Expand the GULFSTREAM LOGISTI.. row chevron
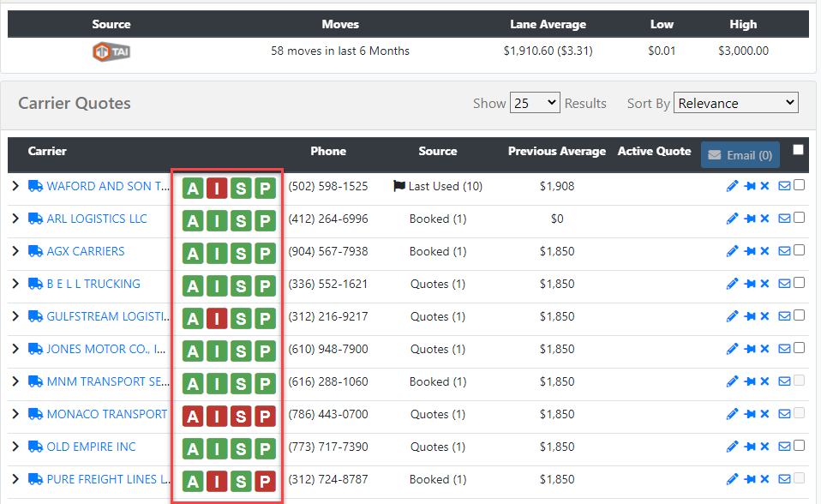The image size is (821, 504). 15,316
